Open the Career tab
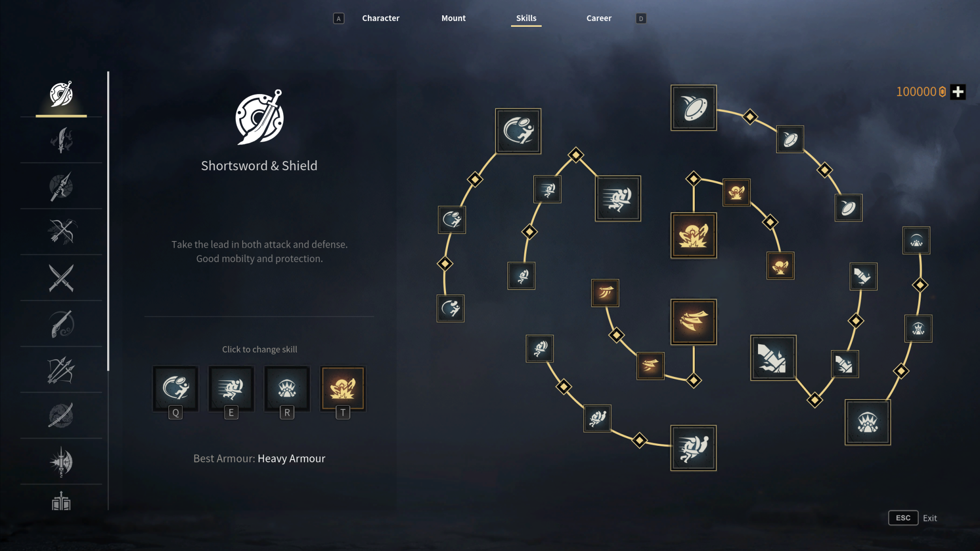Viewport: 980px width, 551px height. tap(599, 18)
